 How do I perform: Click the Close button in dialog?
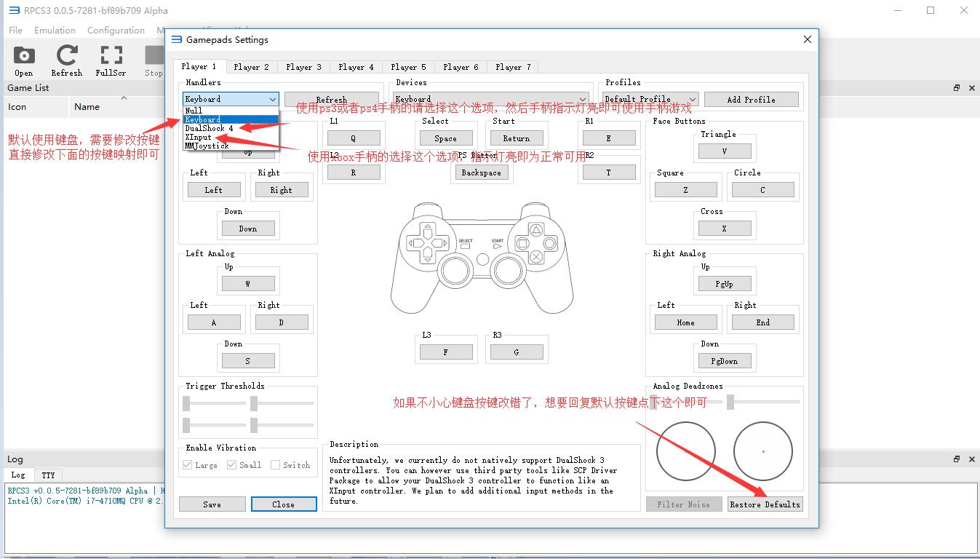click(x=284, y=504)
